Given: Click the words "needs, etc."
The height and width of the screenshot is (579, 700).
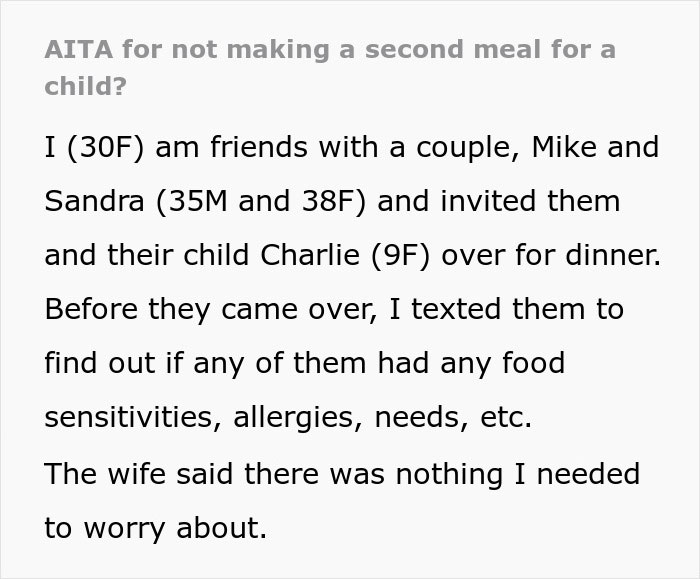Looking at the screenshot, I should coord(453,417).
